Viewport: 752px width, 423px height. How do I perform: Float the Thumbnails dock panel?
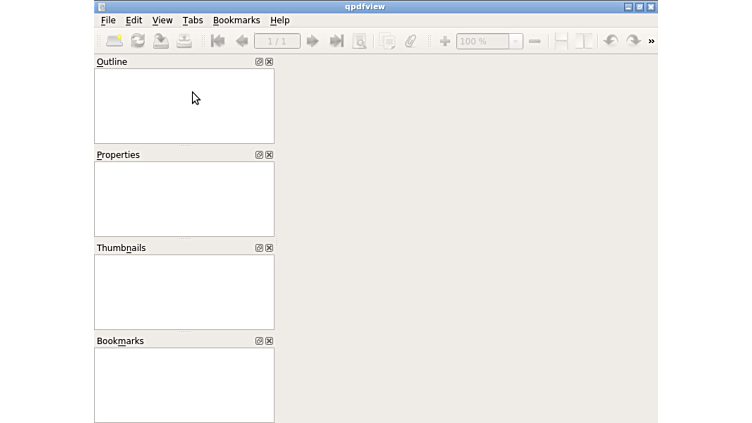259,248
